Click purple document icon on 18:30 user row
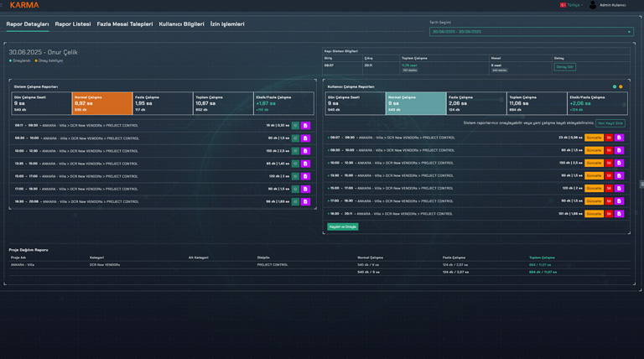The image size is (644, 359). coord(620,214)
